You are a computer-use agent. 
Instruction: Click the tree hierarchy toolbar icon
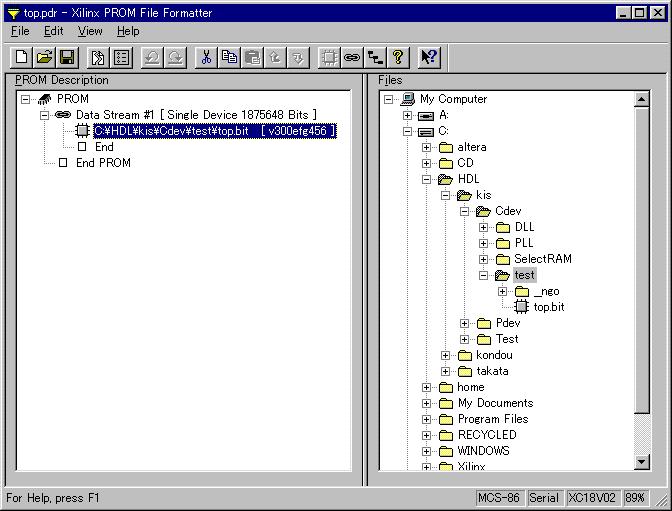(x=375, y=57)
